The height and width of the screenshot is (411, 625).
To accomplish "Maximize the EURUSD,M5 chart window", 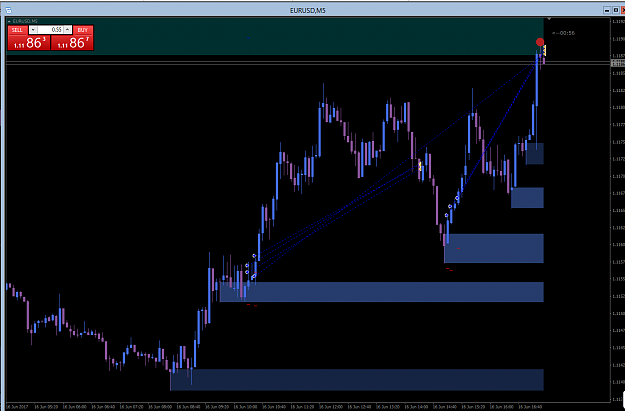I will (x=616, y=10).
